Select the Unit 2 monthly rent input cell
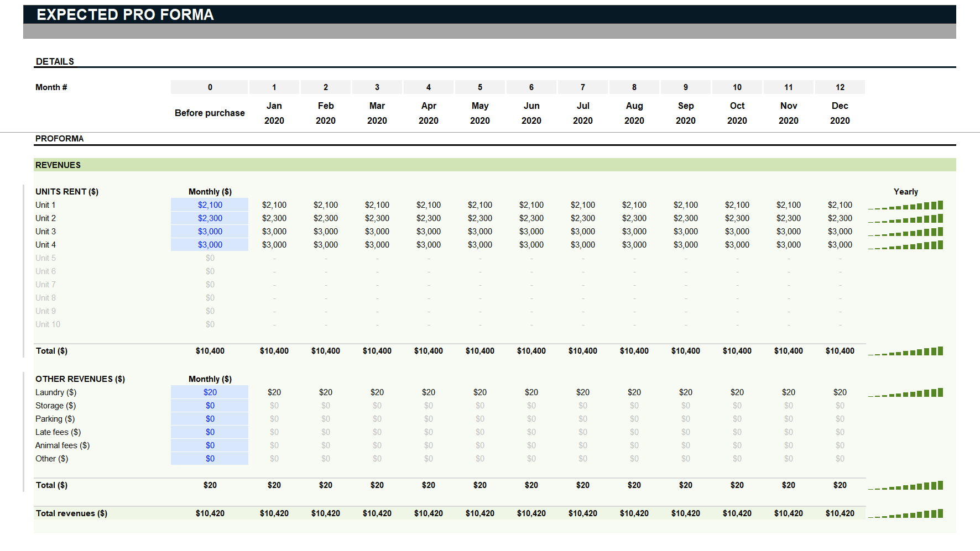The image size is (980, 551). coord(210,218)
